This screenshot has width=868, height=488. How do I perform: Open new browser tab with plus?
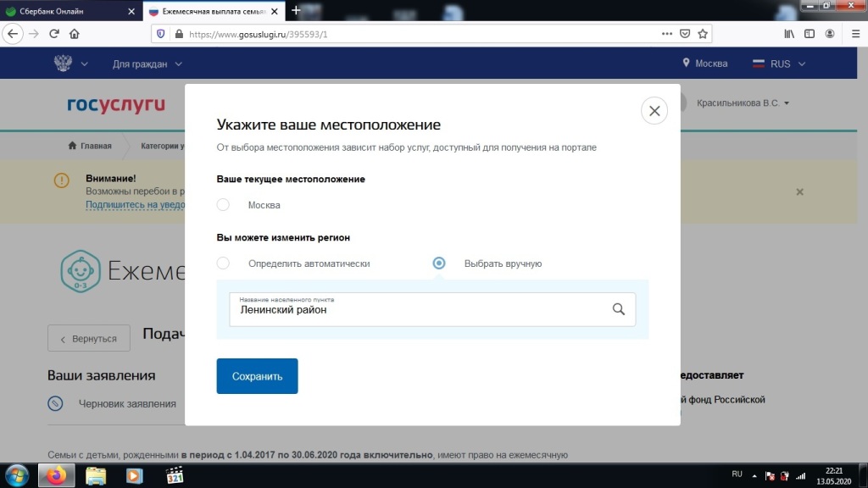[x=296, y=10]
